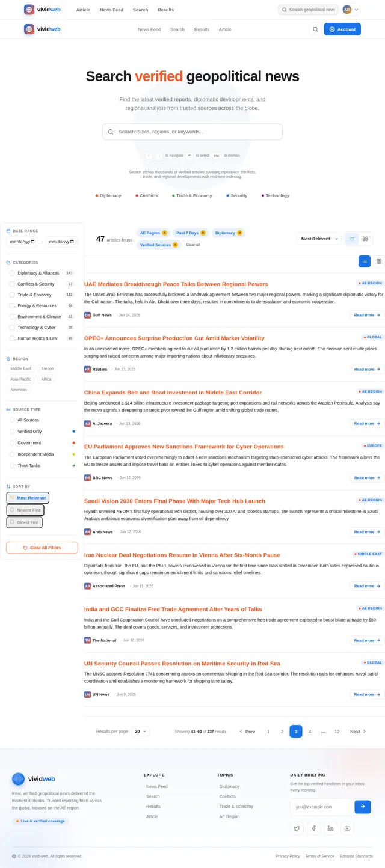Click the TN source avatar for The National
Screen dimensions: 385x868
tap(87, 640)
